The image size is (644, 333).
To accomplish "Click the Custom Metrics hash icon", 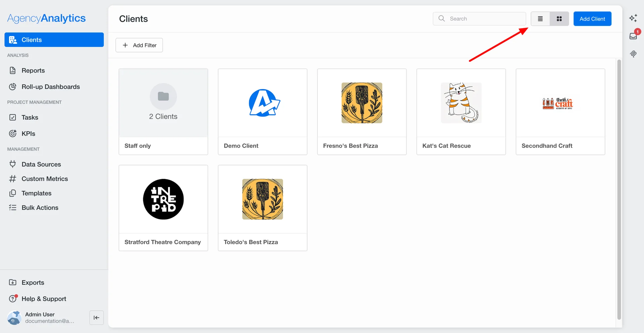I will click(x=13, y=179).
